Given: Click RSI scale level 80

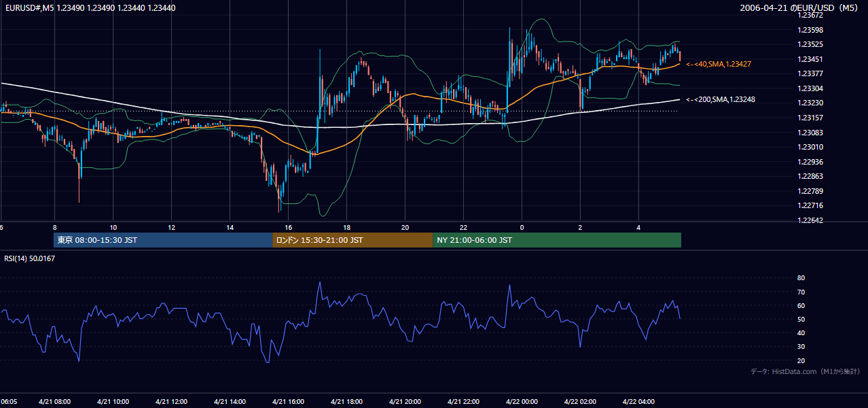Looking at the screenshot, I should coord(801,278).
